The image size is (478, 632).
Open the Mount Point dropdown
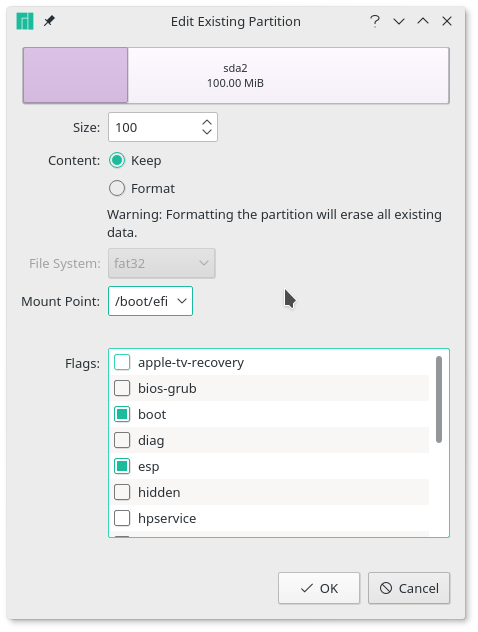click(150, 301)
